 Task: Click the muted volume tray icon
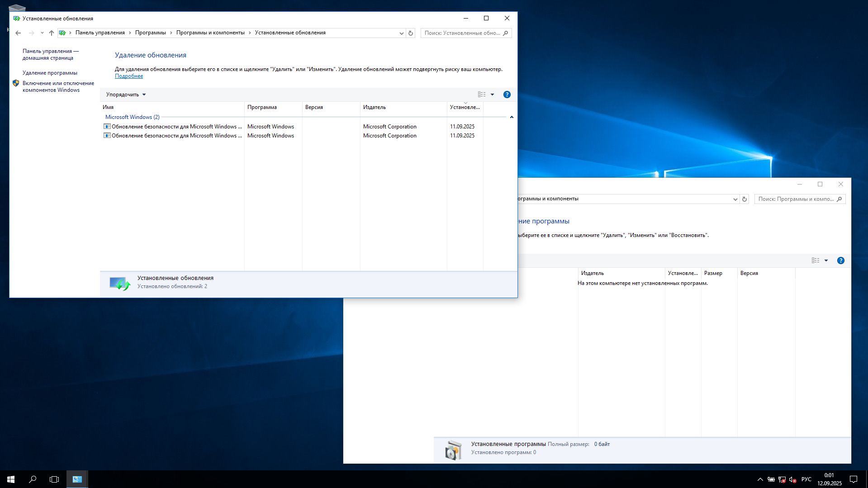(x=792, y=479)
